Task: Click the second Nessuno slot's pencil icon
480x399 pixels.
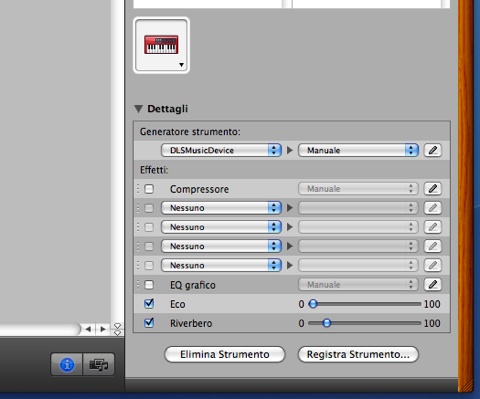Action: coord(433,227)
